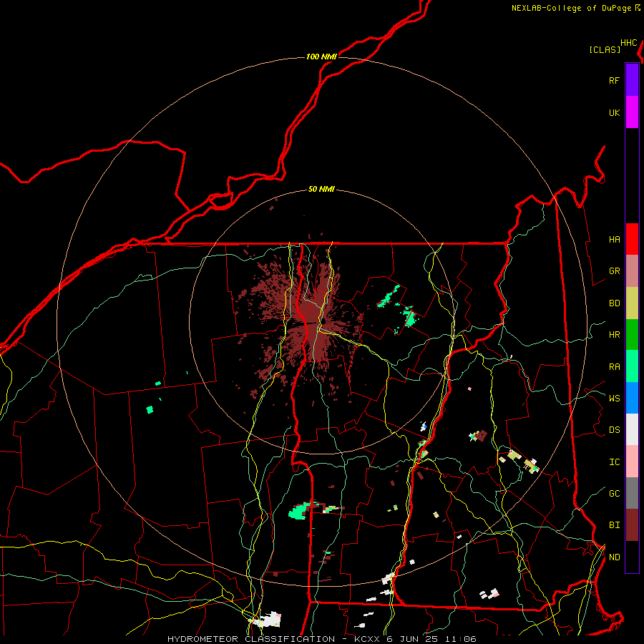Click the HR legend label
Viewport: 644px width, 644px height.
(x=614, y=335)
